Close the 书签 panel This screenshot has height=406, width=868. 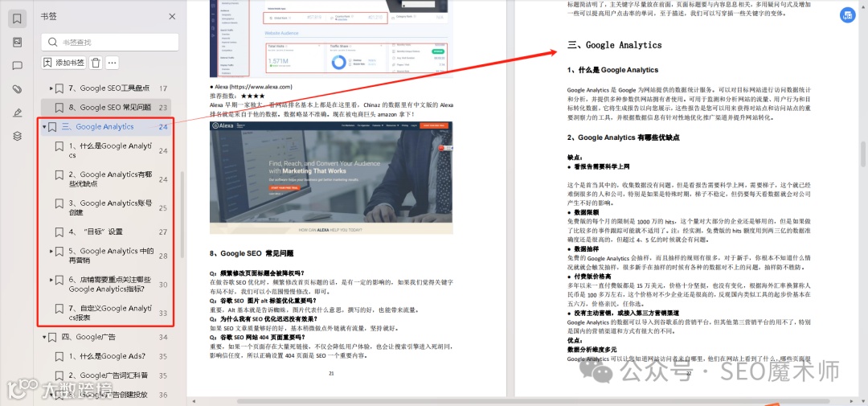coord(172,17)
